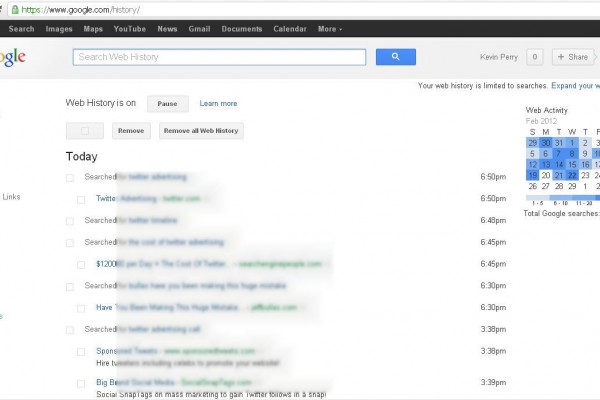Select the $1200 result checkbox

[x=81, y=265]
